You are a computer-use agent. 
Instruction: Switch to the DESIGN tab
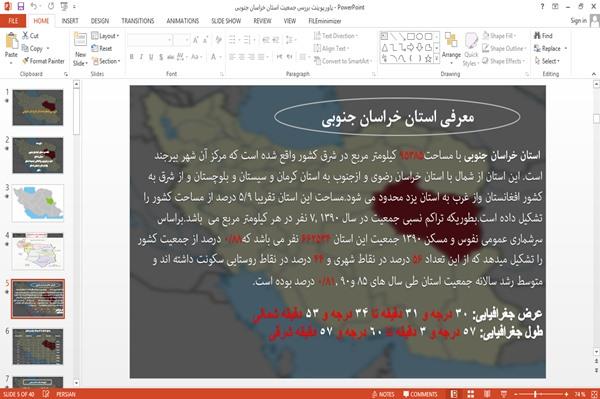[x=100, y=21]
